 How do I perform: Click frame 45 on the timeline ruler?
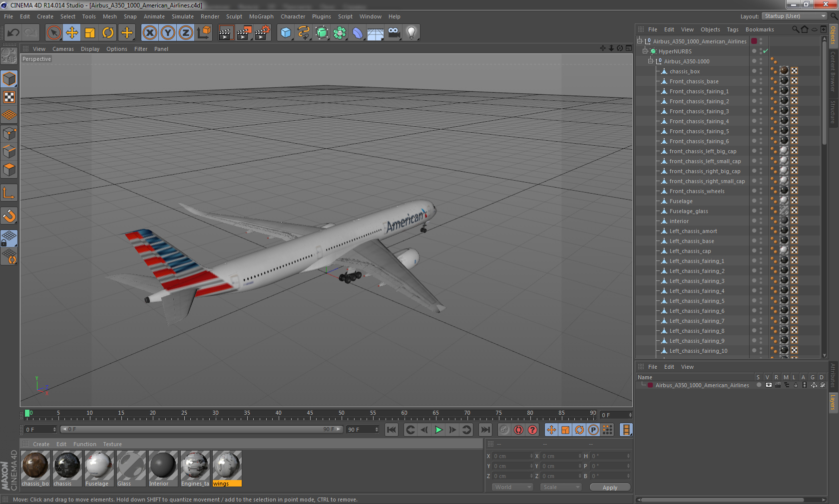pos(310,414)
